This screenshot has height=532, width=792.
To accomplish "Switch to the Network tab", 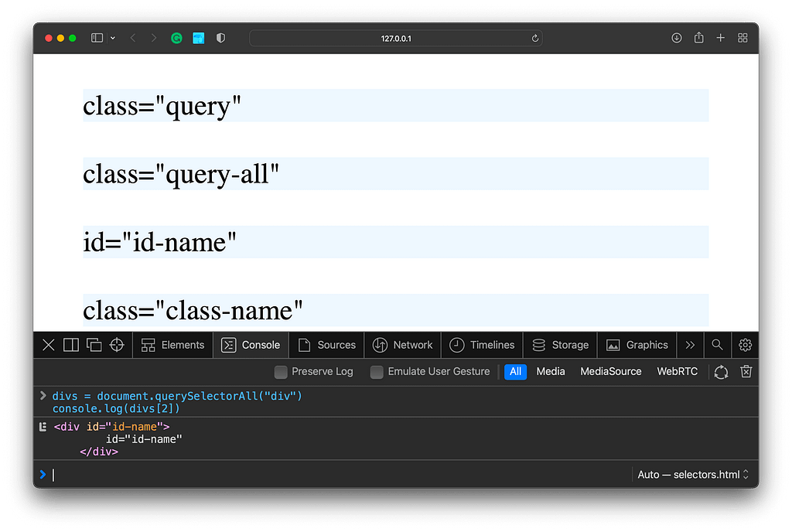I will pos(402,345).
